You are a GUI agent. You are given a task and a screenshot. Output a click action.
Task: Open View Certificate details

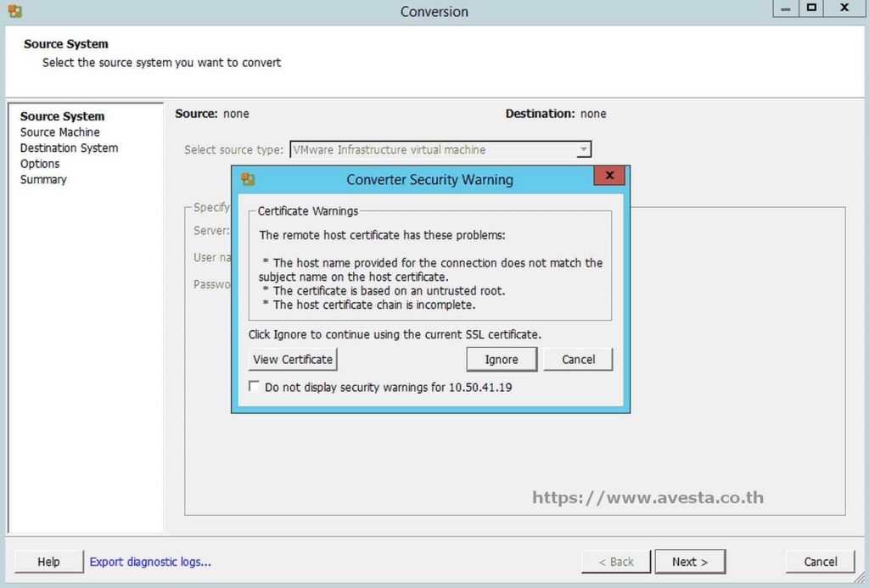click(x=293, y=359)
